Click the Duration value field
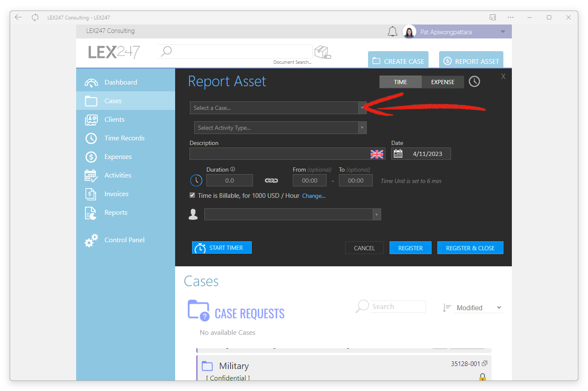The image size is (588, 391). click(230, 180)
